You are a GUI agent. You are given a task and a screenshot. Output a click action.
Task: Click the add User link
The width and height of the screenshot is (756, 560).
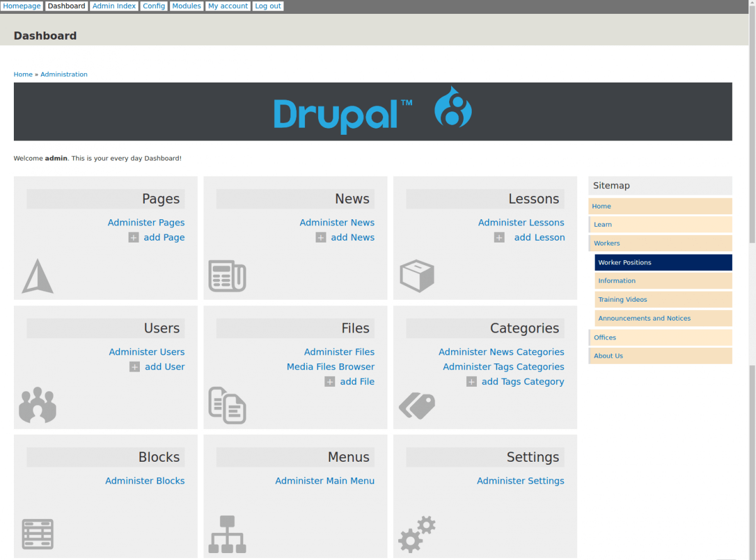click(165, 367)
